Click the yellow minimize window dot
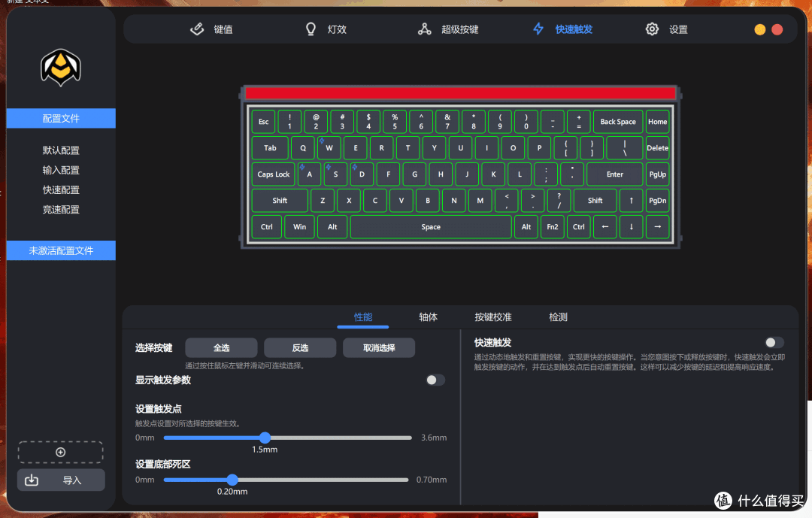Image resolution: width=812 pixels, height=518 pixels. pyautogui.click(x=759, y=29)
